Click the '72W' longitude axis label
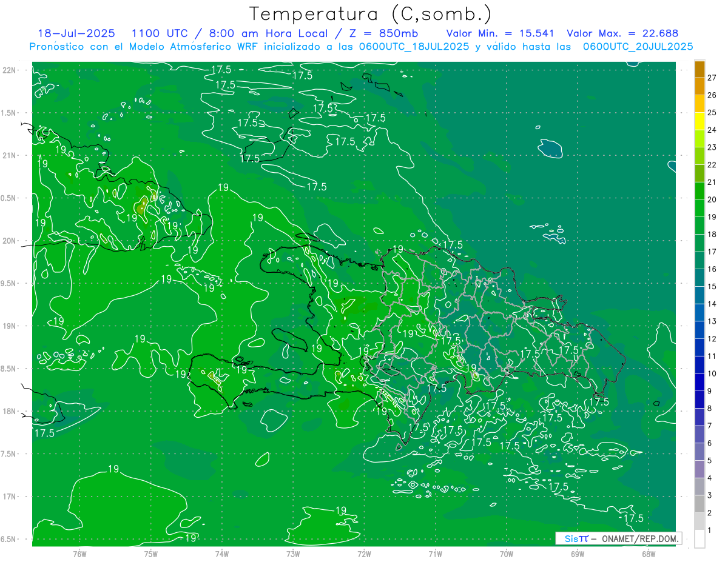 click(364, 554)
